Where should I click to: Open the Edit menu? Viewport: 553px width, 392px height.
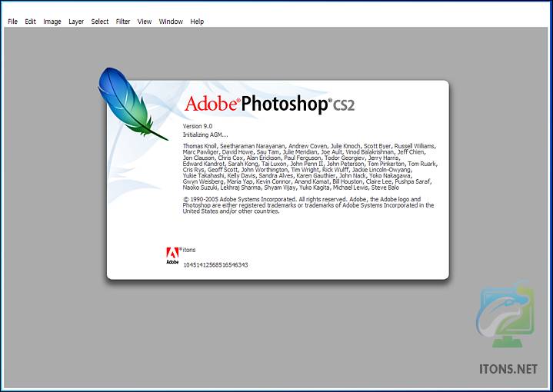pos(30,22)
